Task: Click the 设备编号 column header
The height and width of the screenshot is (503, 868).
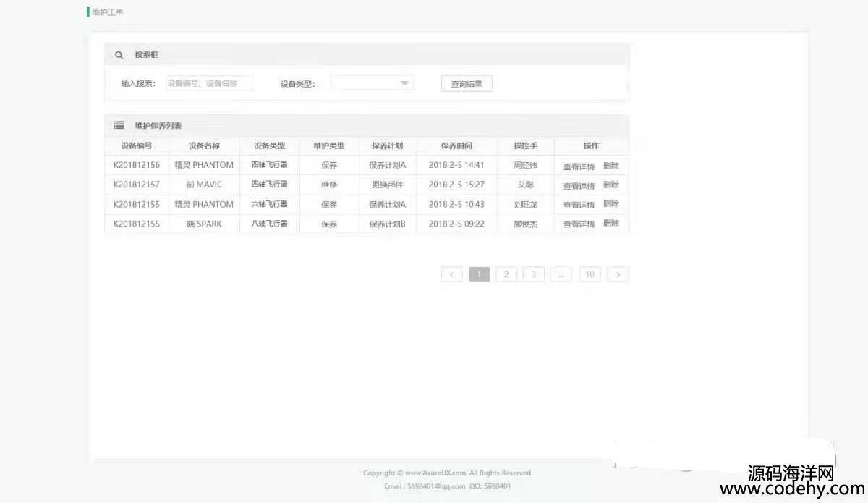Action: point(137,145)
